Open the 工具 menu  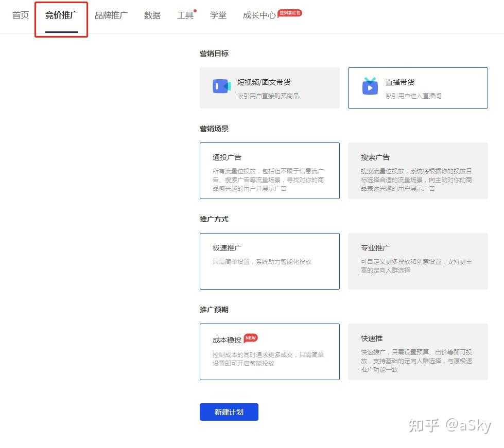(x=185, y=15)
